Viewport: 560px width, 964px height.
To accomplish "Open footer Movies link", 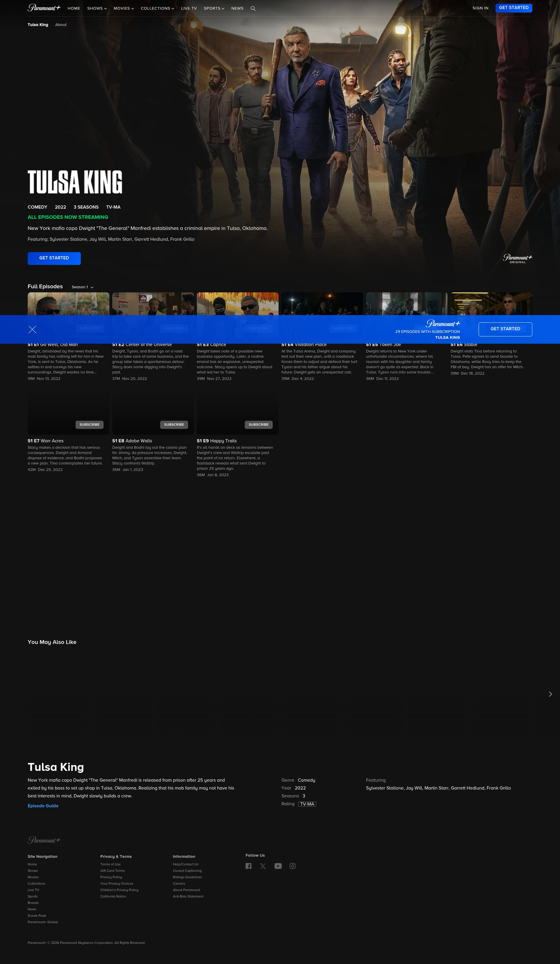I will 33,877.
